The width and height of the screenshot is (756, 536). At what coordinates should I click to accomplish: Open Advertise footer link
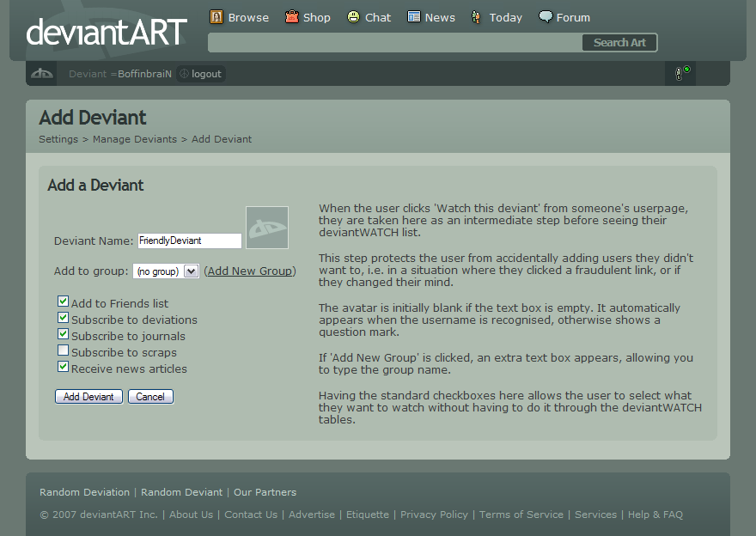click(312, 515)
